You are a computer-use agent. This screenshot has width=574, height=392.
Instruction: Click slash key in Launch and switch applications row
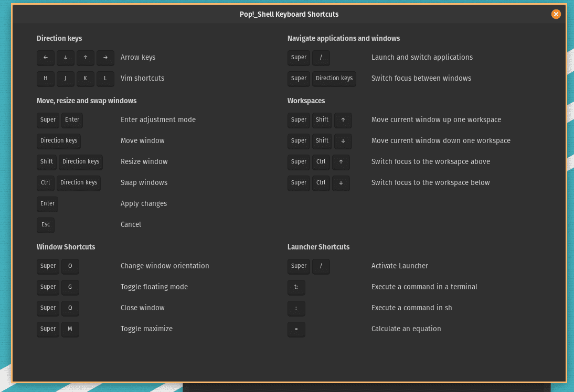click(321, 58)
